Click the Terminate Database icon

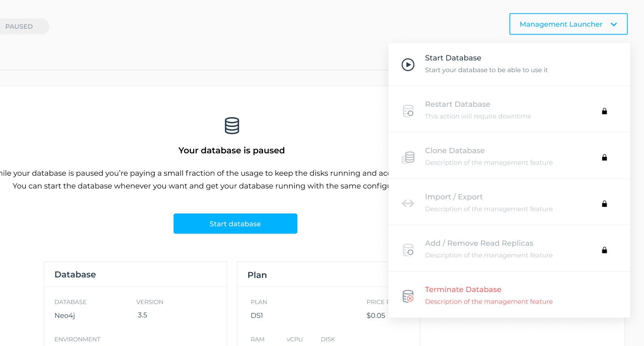(x=408, y=296)
